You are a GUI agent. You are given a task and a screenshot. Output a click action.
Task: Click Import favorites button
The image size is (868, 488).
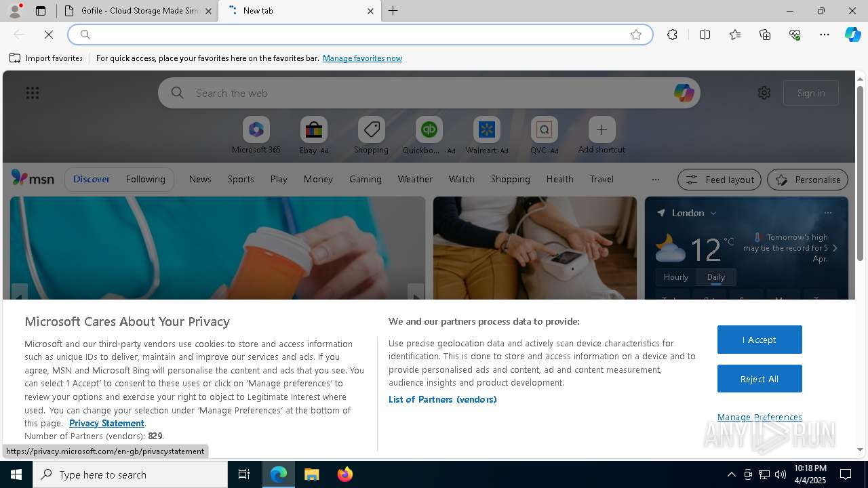(46, 58)
